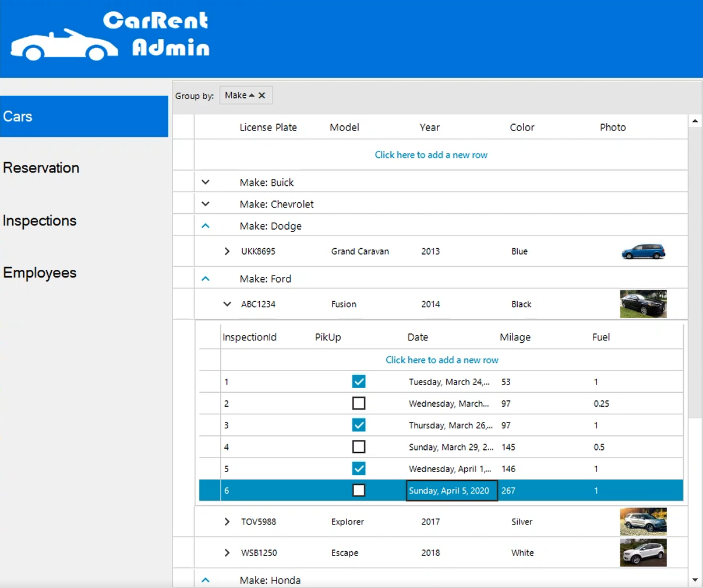This screenshot has width=703, height=588.
Task: Open the blue Dodge Grand Caravan photo
Action: pyautogui.click(x=643, y=252)
